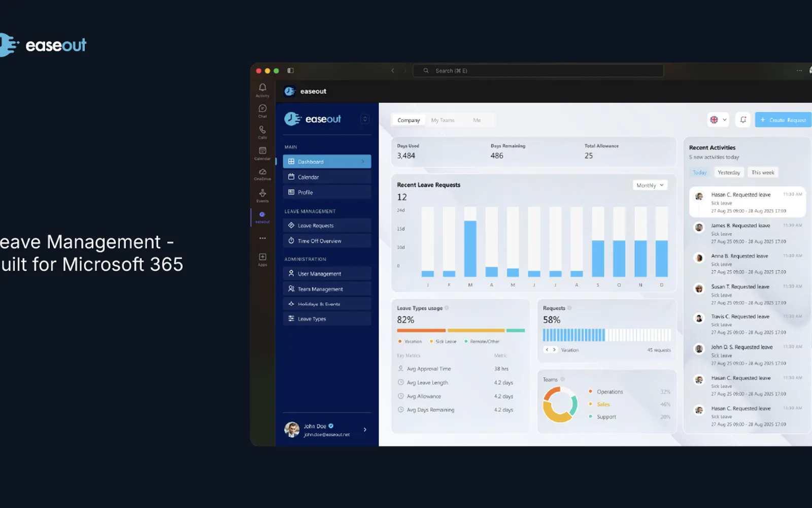Screen dimensions: 812x508
Task: Open the OneDrive cloud icon
Action: [x=262, y=172]
